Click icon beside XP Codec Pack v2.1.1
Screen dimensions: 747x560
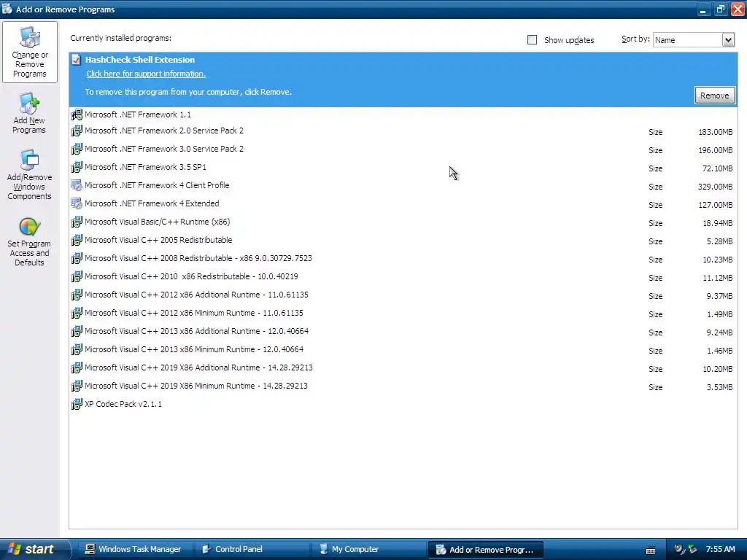(x=76, y=404)
